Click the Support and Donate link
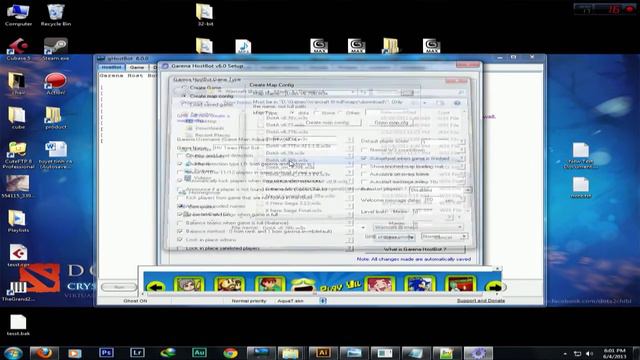Viewport: 640px width, 360px height. (480, 301)
